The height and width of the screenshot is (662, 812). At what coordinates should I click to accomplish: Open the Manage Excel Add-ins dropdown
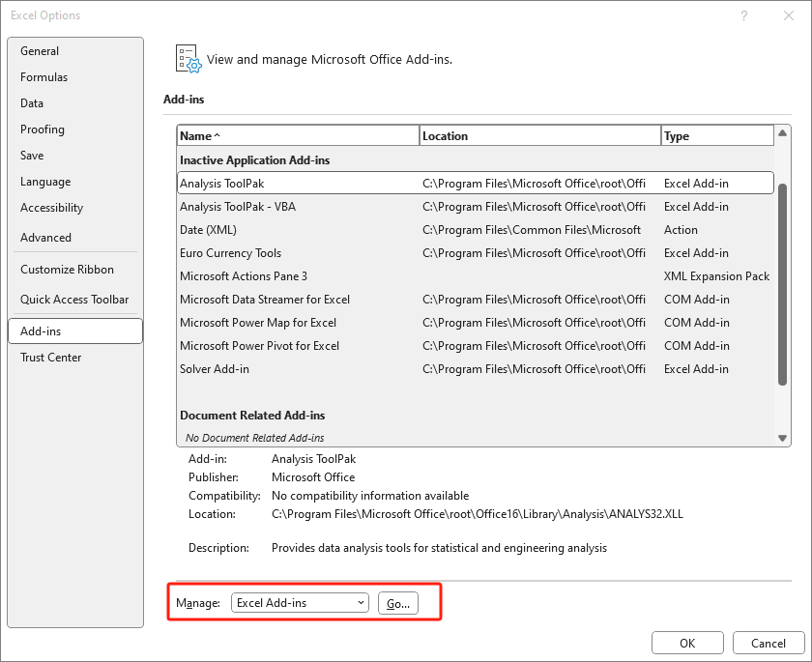(300, 603)
